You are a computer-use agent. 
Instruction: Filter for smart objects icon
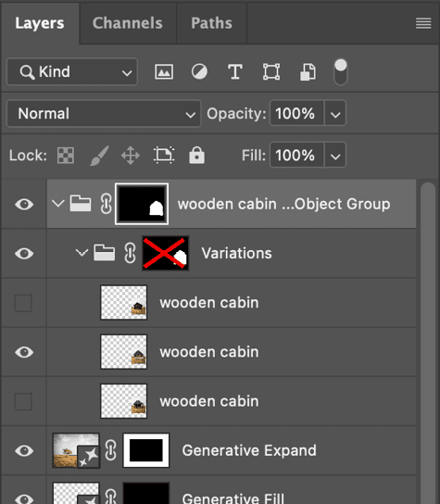308,71
